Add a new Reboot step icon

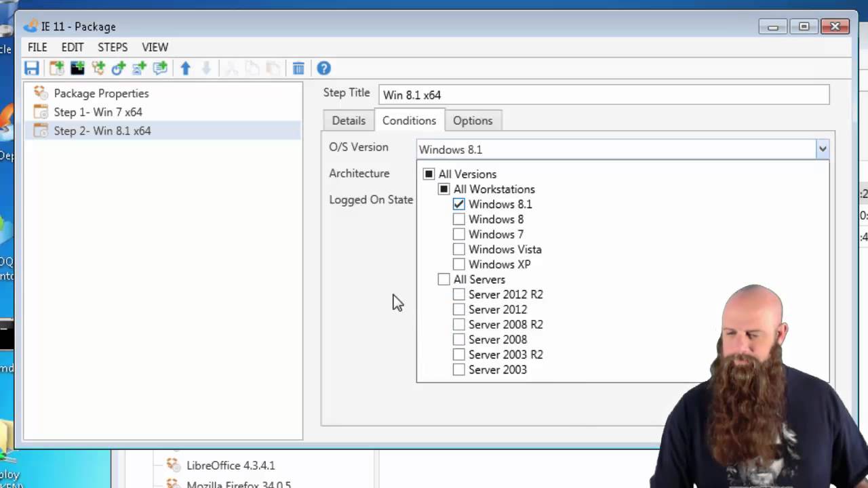(x=119, y=68)
